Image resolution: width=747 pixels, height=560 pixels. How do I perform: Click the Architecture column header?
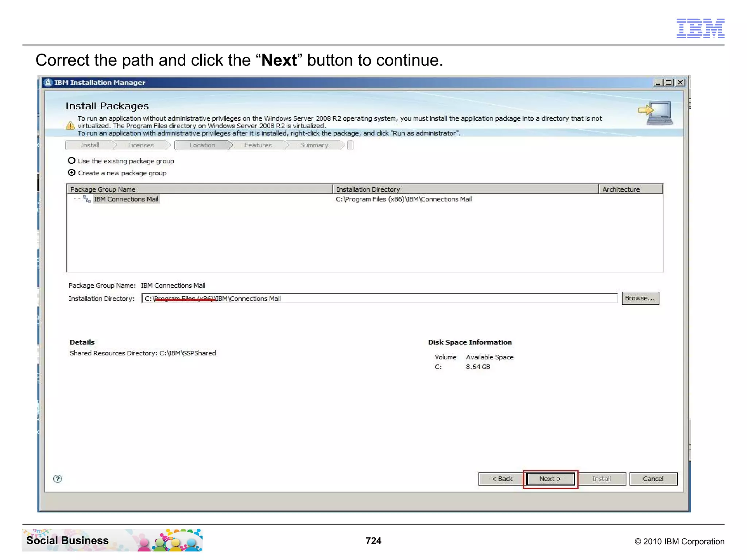pos(631,189)
